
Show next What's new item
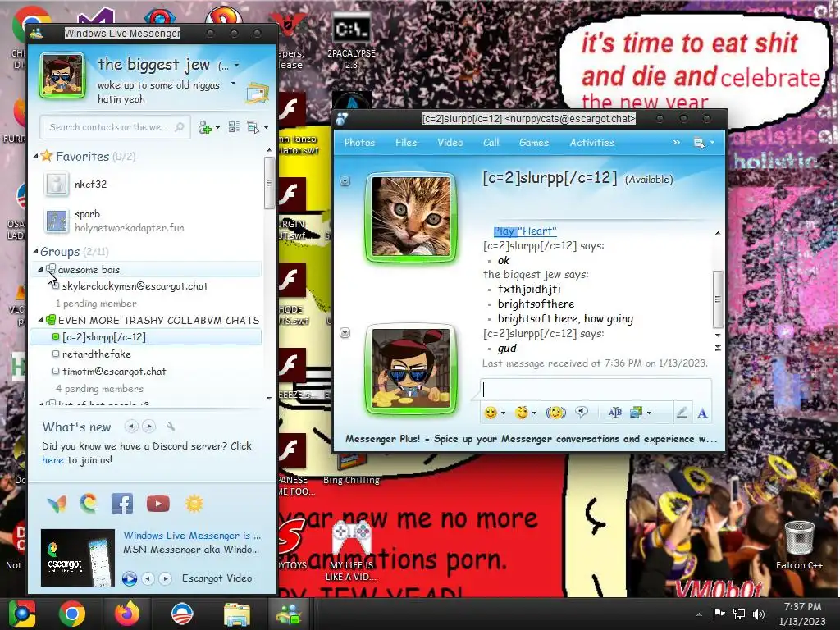(x=149, y=427)
